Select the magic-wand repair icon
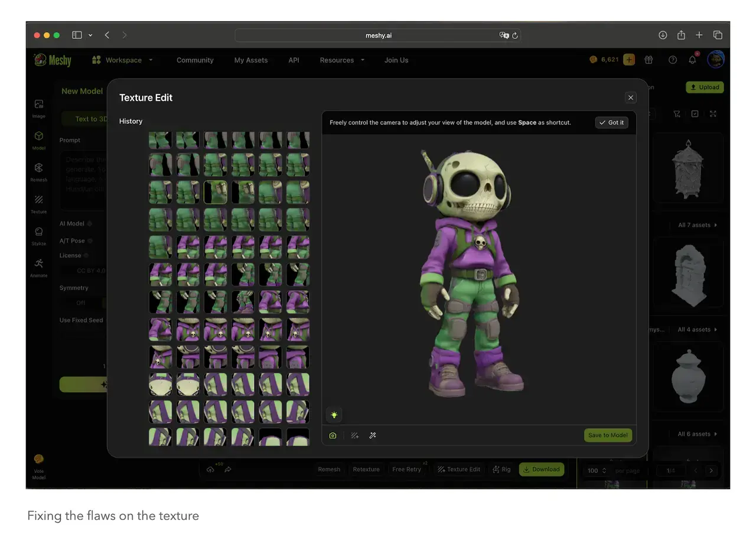The image size is (756, 546). (373, 435)
